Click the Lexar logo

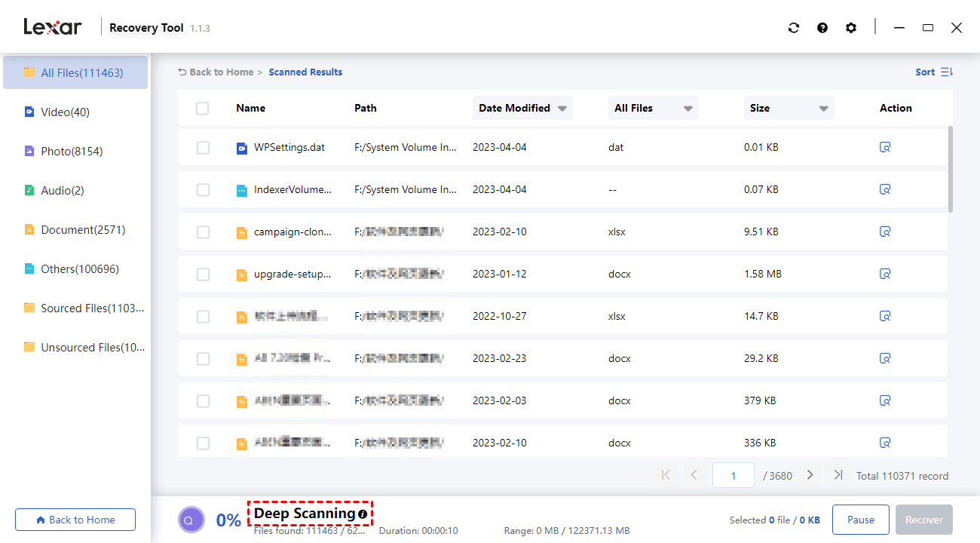53,27
